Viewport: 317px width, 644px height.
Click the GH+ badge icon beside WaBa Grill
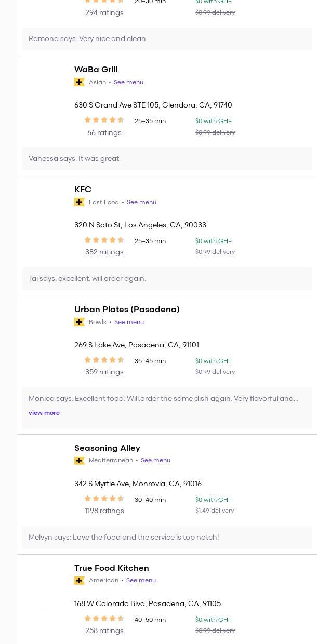click(80, 82)
